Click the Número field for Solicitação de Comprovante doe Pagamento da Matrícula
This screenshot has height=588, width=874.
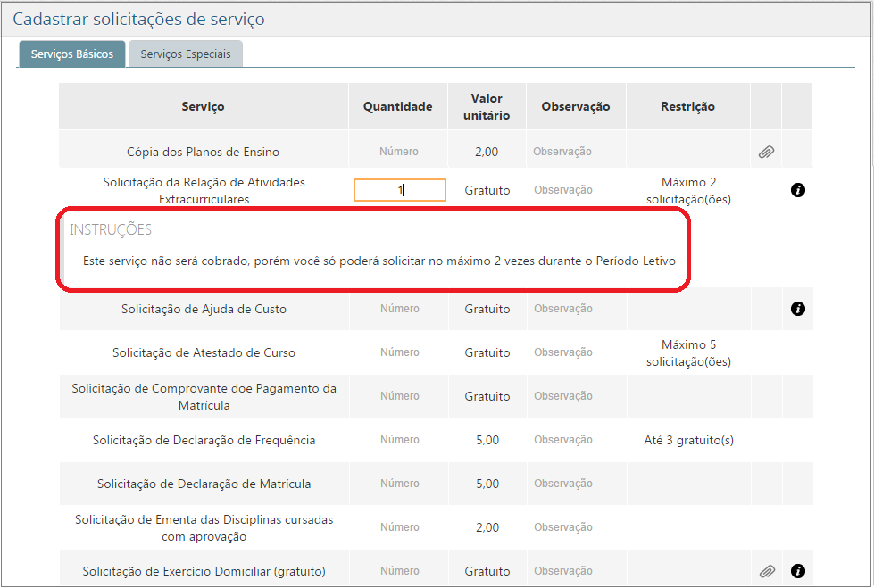click(398, 395)
